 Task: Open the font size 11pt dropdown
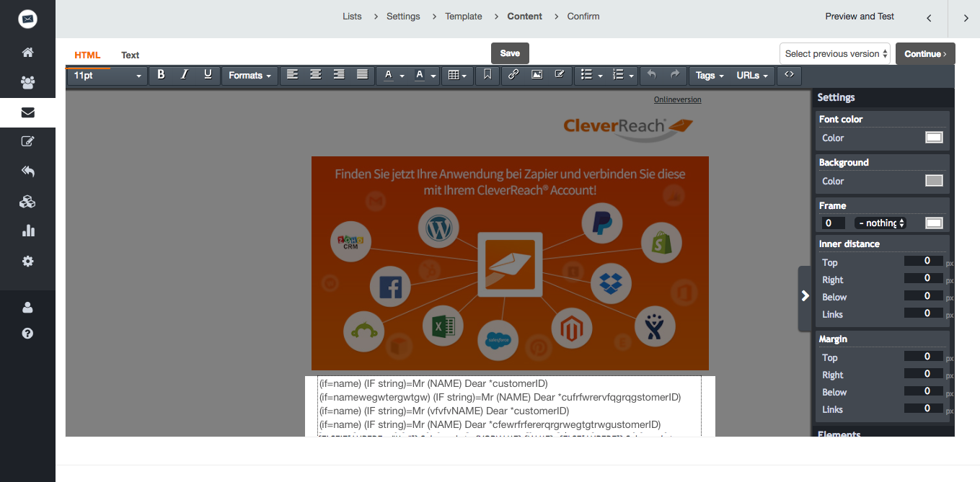[x=107, y=75]
